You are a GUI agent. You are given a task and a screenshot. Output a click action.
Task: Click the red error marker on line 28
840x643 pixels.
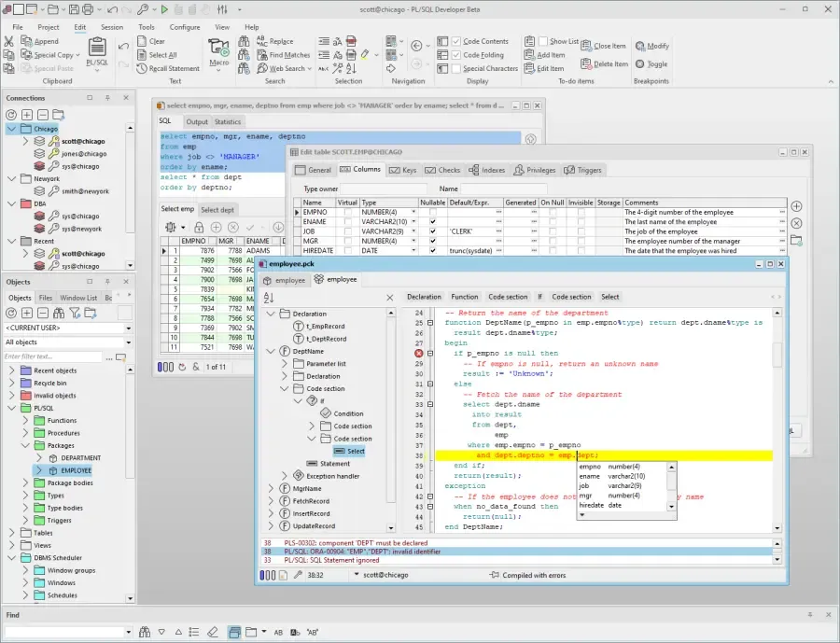(419, 353)
